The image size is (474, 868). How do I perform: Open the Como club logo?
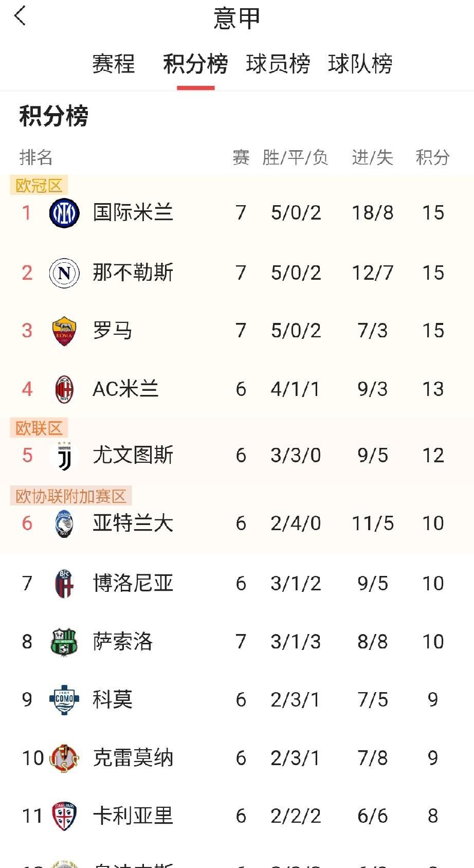[64, 699]
